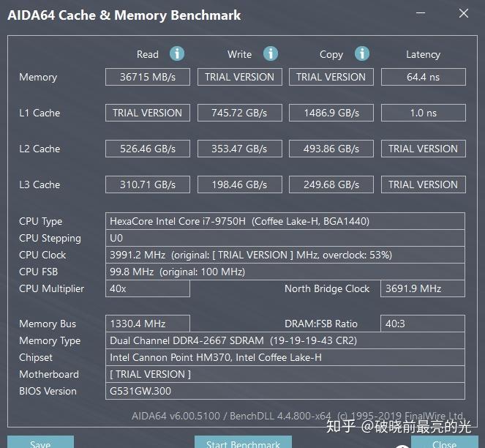This screenshot has height=448, width=485.
Task: Click the Memory Bus label
Action: point(48,324)
